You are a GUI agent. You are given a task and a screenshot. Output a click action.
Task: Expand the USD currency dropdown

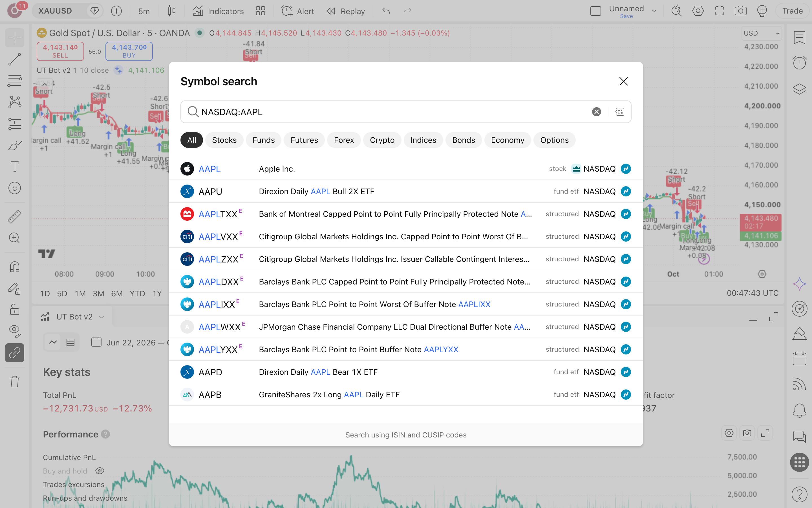pos(761,33)
